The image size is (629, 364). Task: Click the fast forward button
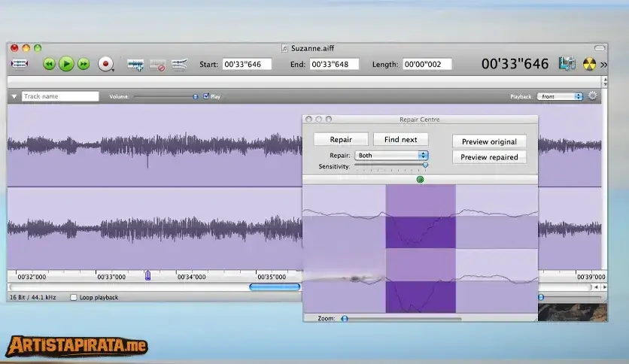coord(84,64)
